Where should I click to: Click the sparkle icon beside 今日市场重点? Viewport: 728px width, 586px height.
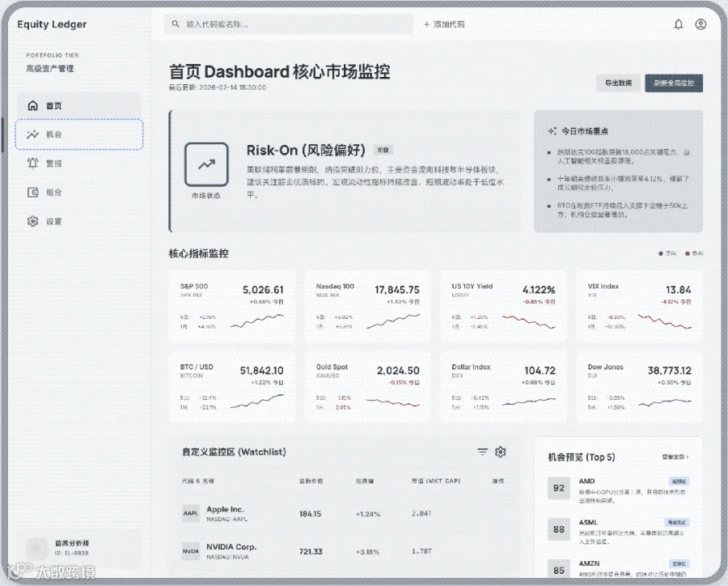coord(552,131)
